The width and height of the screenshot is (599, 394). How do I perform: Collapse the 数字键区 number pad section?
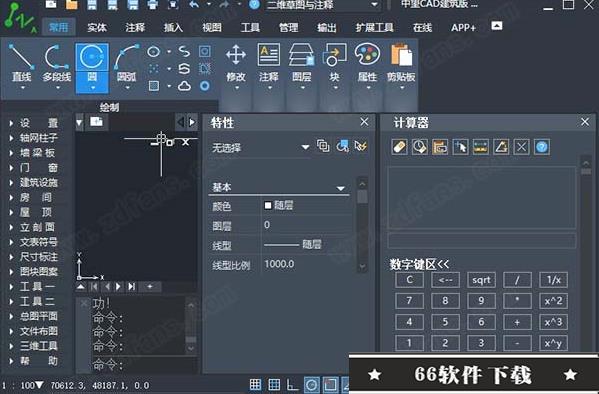419,264
